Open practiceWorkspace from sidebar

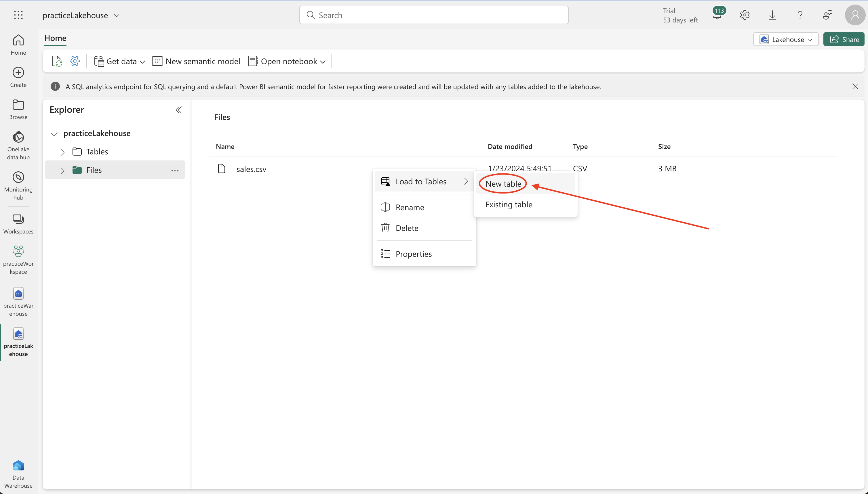18,260
